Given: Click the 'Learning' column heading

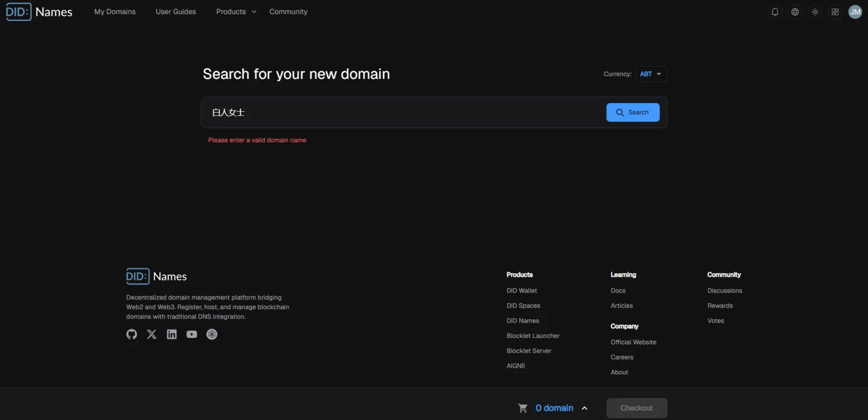Looking at the screenshot, I should [x=623, y=275].
